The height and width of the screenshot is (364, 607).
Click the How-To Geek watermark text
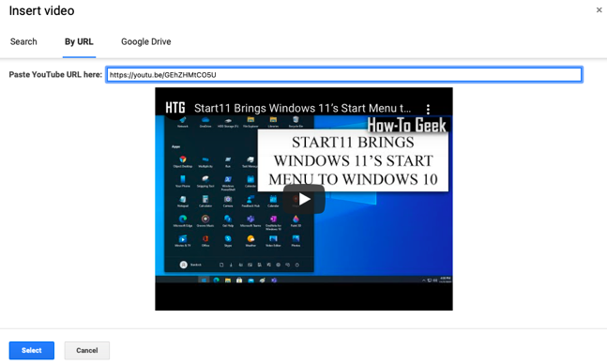pos(407,125)
